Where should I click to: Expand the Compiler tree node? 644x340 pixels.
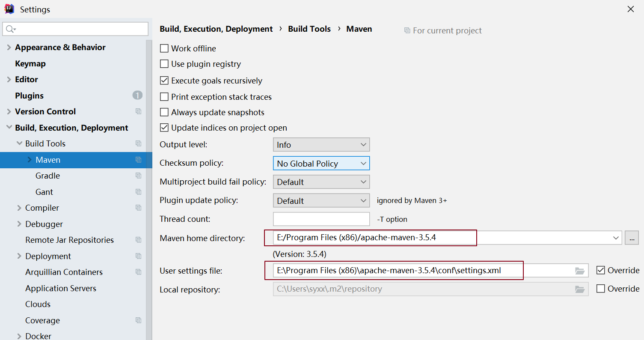19,208
